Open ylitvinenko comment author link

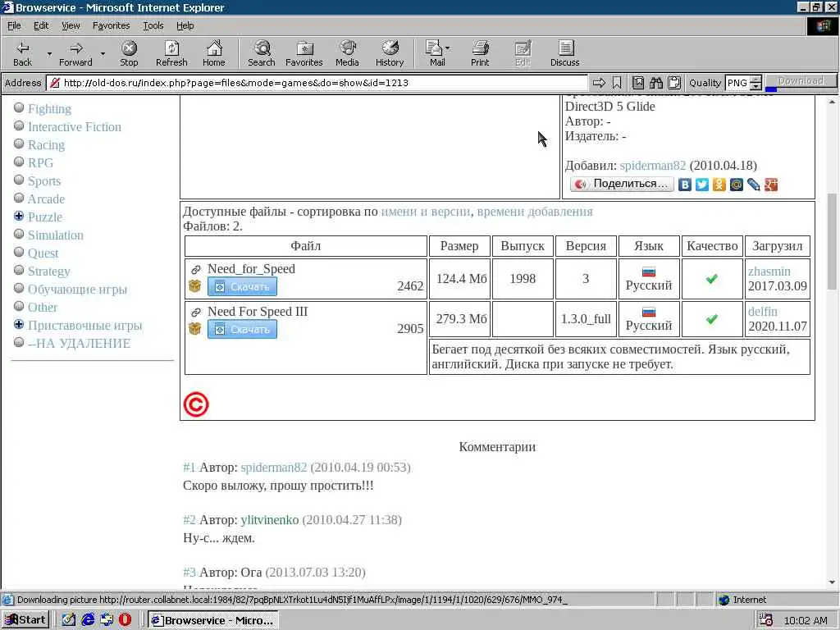point(269,519)
